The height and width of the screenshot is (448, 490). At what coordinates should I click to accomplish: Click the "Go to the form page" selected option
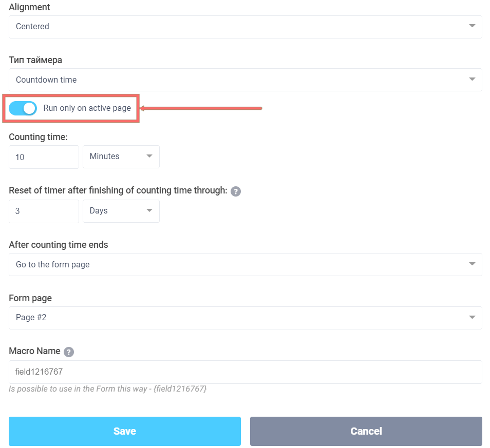pyautogui.click(x=52, y=264)
